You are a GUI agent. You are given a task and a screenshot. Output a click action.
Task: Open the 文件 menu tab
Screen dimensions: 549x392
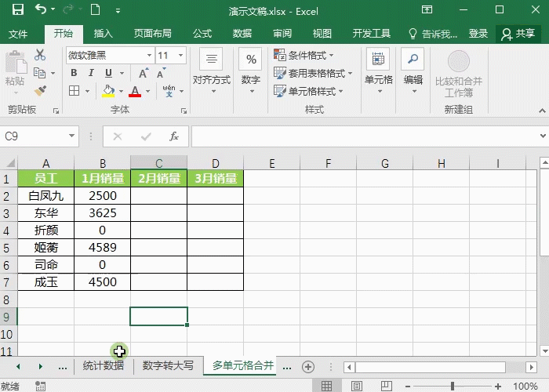coord(18,34)
